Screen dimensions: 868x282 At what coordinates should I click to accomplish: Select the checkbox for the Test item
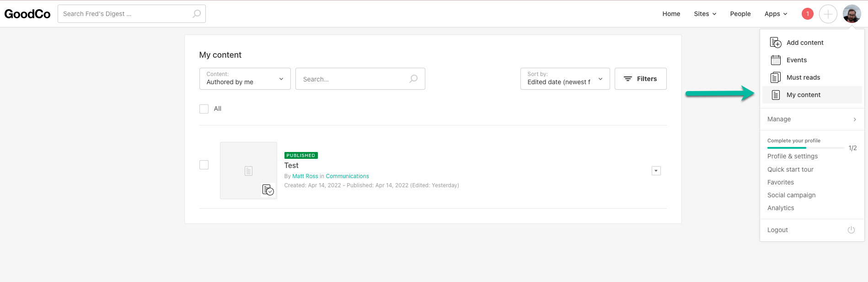pos(204,165)
